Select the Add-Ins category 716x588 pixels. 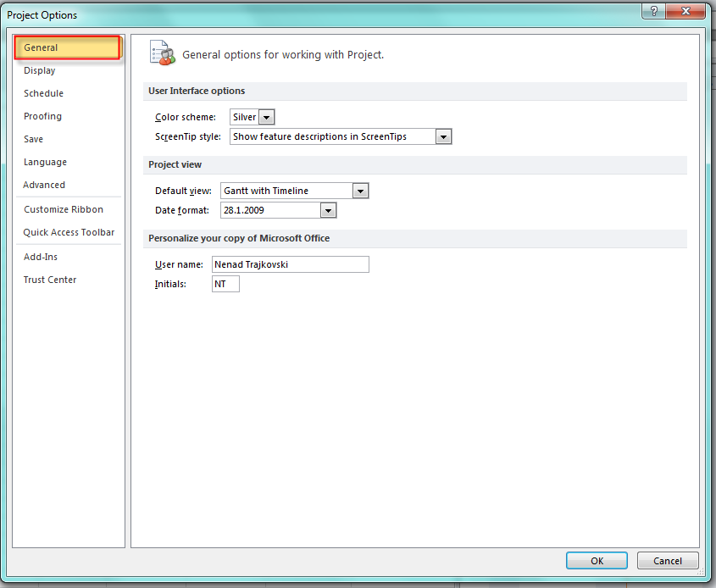tap(41, 258)
